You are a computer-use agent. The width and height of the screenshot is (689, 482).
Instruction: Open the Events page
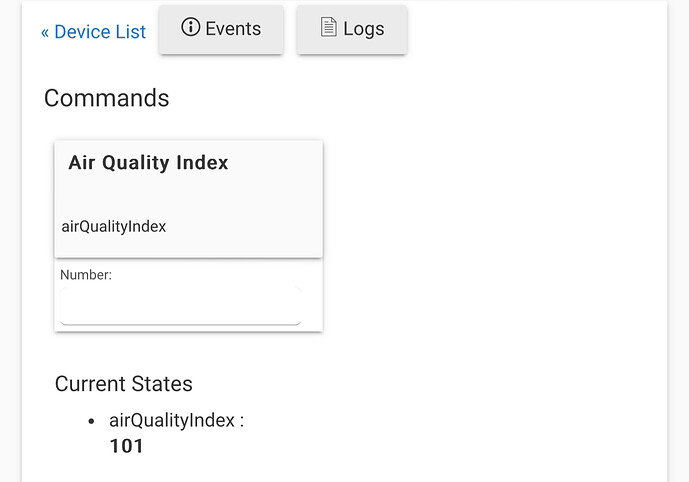coord(221,29)
